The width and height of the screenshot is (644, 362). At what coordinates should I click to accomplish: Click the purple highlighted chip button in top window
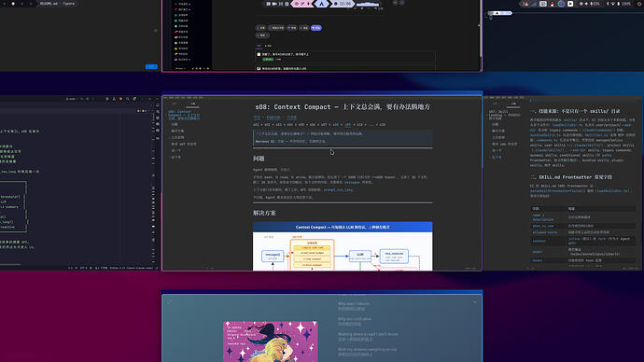[316, 28]
